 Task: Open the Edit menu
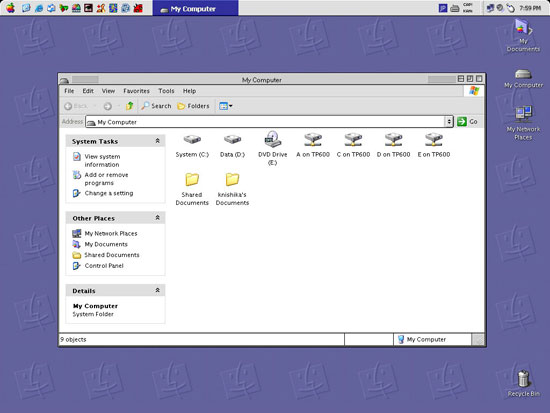pyautogui.click(x=88, y=91)
